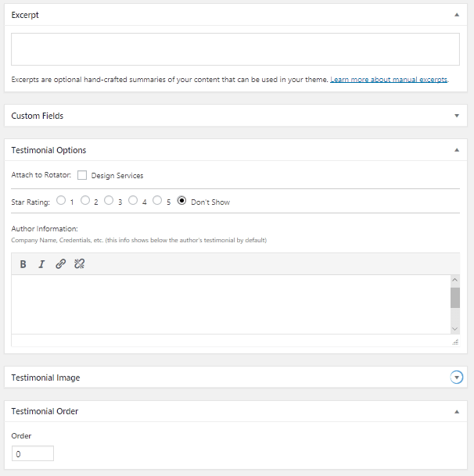This screenshot has width=474, height=476.
Task: Click the Excerpt text area
Action: click(x=235, y=49)
